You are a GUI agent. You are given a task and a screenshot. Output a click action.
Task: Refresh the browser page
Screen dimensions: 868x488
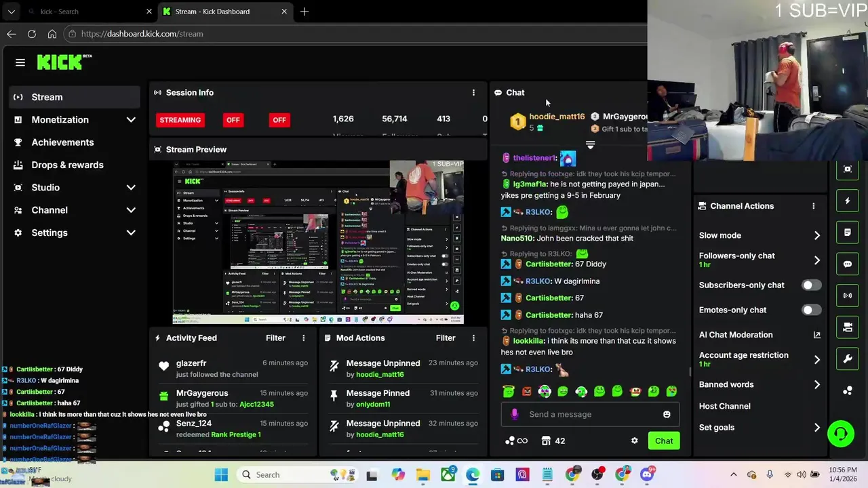click(x=32, y=33)
